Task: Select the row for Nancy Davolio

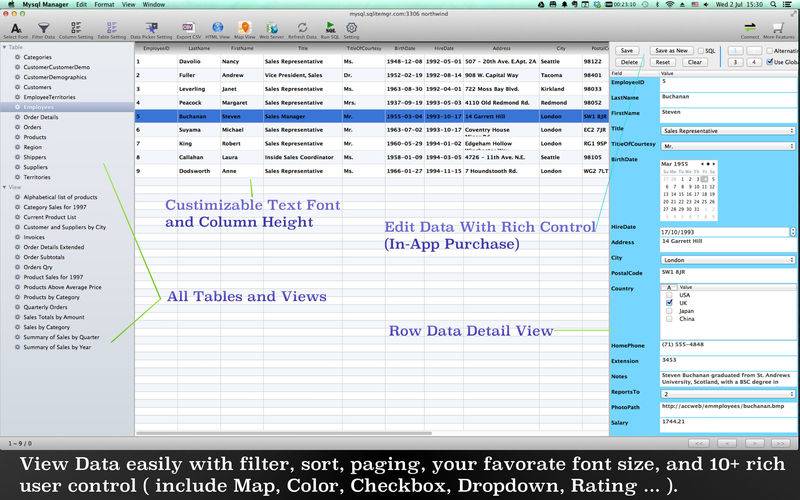Action: click(372, 61)
